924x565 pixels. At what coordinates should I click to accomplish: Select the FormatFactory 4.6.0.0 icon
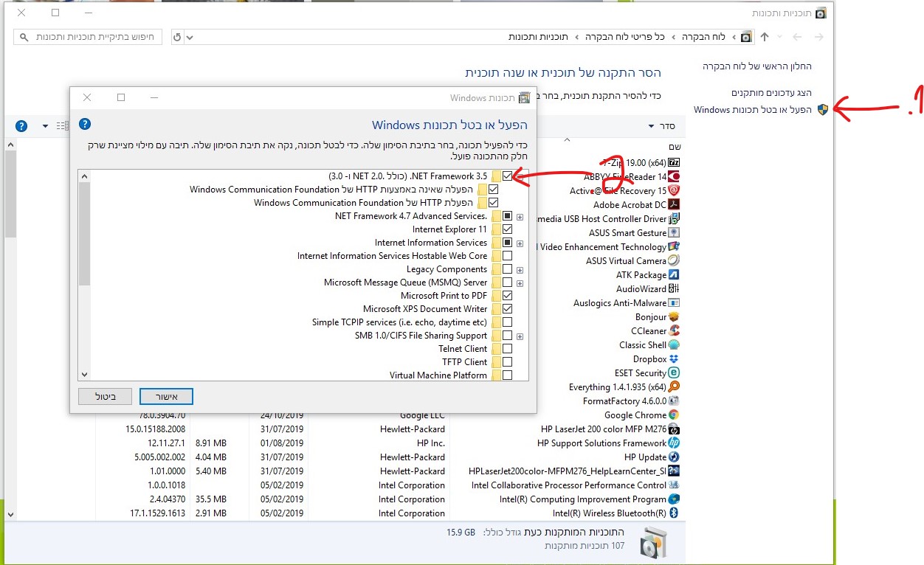(674, 401)
